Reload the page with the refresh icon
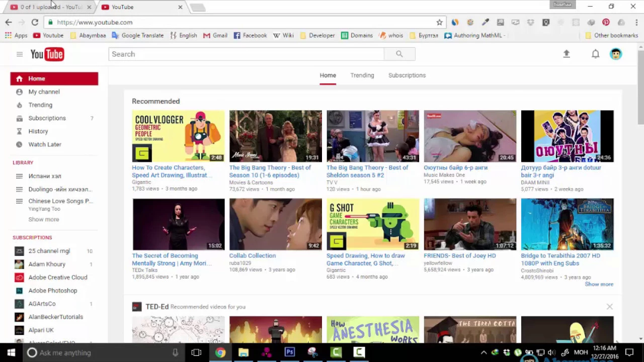This screenshot has width=644, height=362. coord(35,22)
